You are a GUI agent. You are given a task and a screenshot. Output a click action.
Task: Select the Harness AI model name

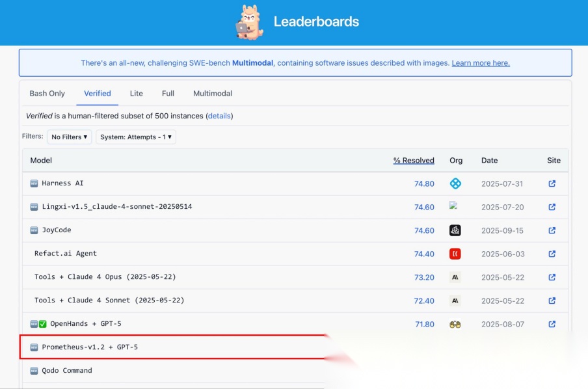(62, 183)
